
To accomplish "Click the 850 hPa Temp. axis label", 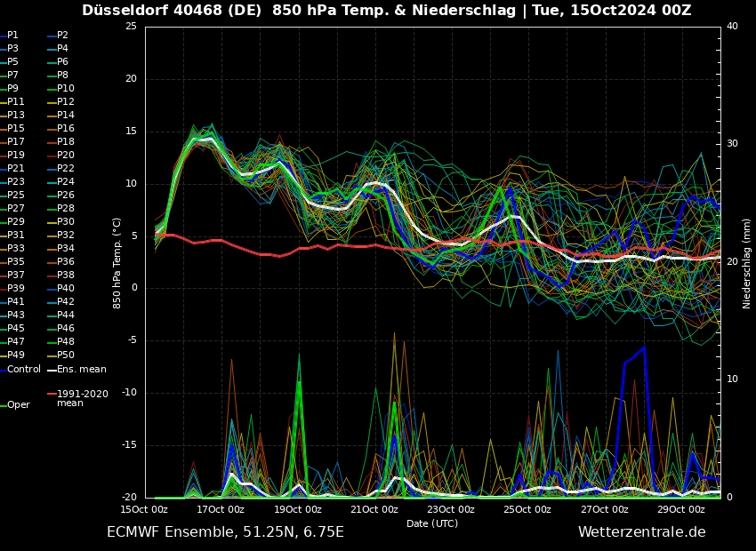I will click(x=117, y=262).
